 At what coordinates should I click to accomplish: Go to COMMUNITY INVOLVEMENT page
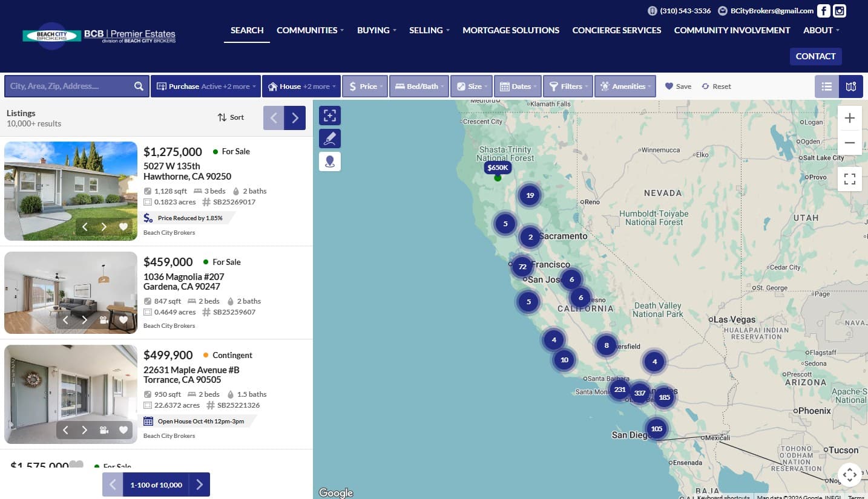(732, 30)
